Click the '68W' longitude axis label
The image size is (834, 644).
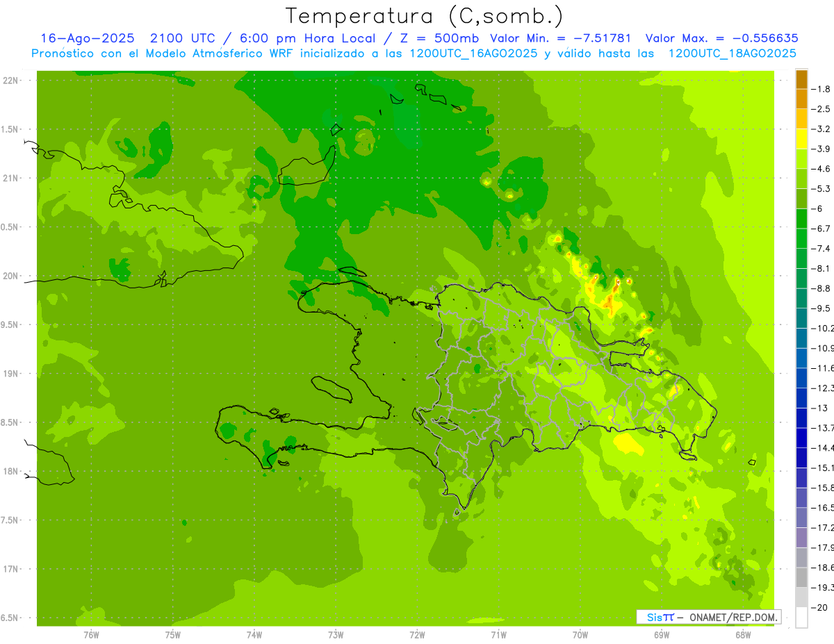pyautogui.click(x=743, y=635)
